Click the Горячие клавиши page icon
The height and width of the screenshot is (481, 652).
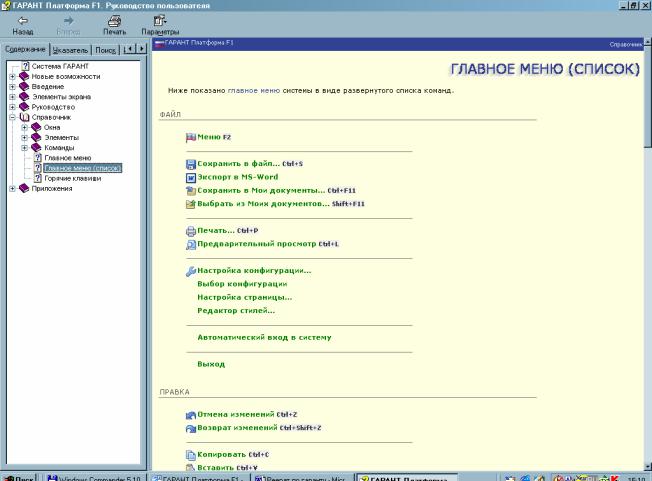tap(37, 178)
